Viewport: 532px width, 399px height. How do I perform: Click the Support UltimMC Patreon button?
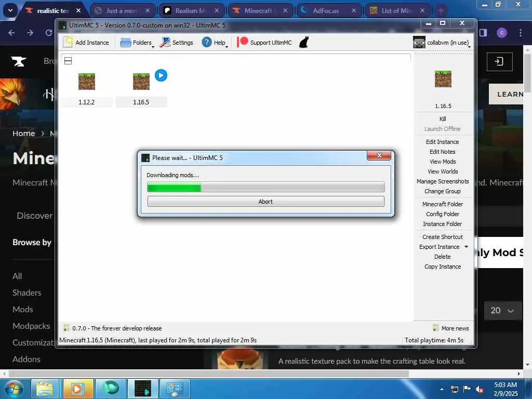point(264,43)
